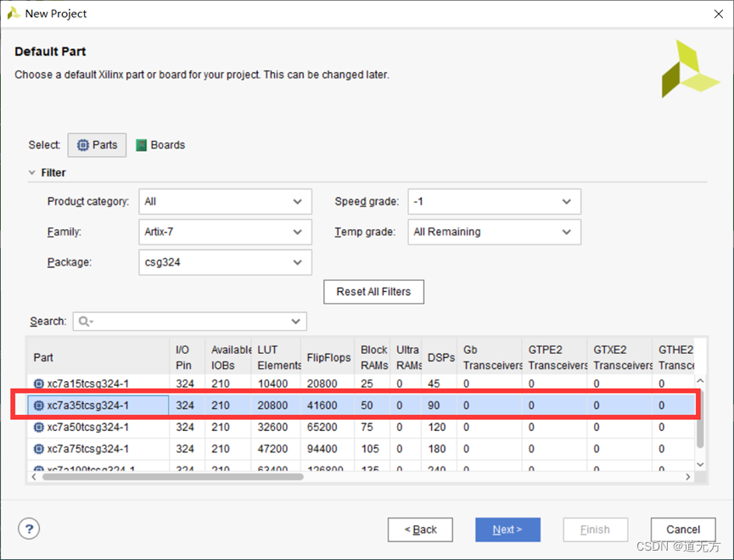Sort by DSPs column header
This screenshot has width=734, height=560.
coord(439,357)
